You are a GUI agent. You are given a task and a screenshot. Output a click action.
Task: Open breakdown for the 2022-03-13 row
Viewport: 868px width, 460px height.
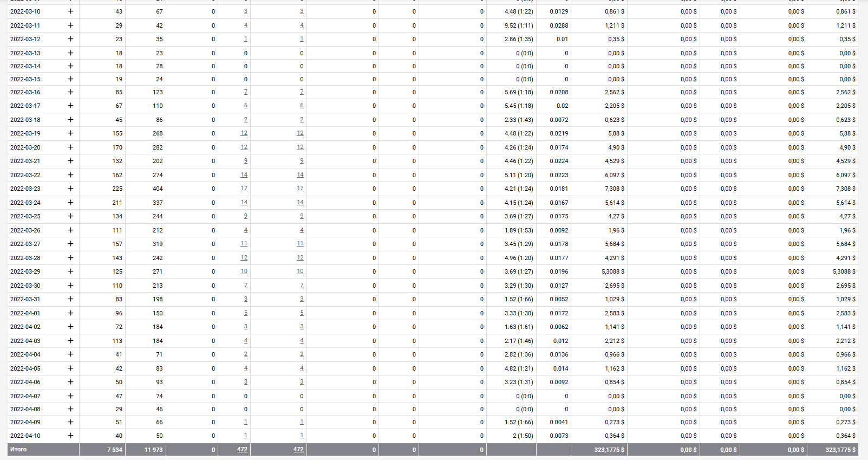[70, 53]
